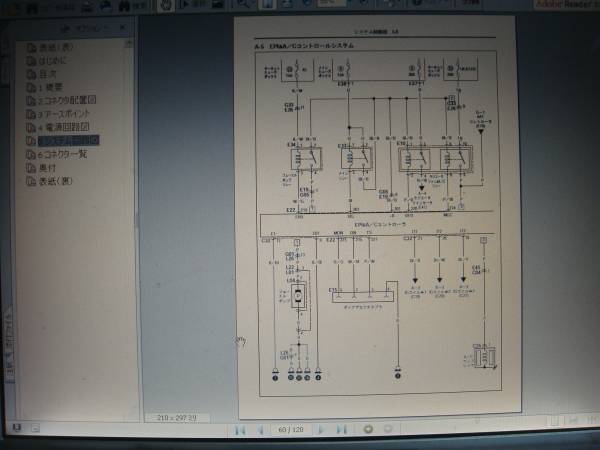Click the Print icon in the toolbar

(87, 5)
